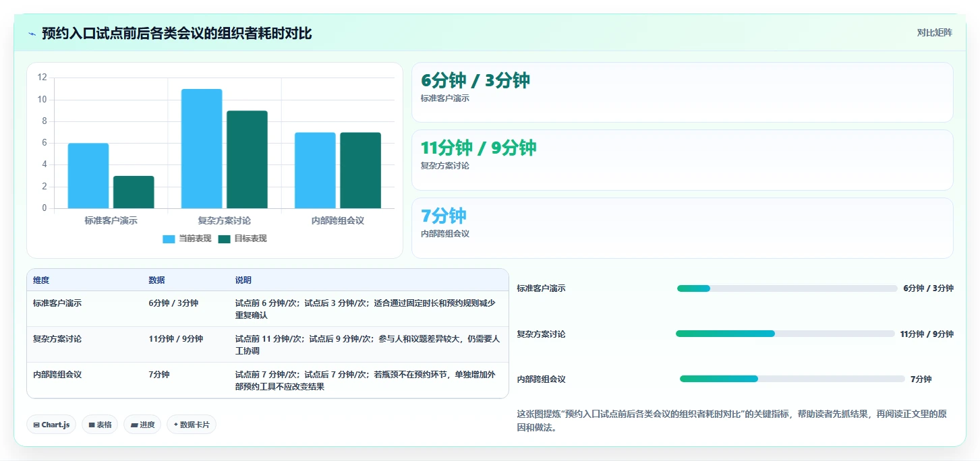Click the blue 当前表现 bar for 标准客户演示
980x461 pixels.
coord(88,176)
